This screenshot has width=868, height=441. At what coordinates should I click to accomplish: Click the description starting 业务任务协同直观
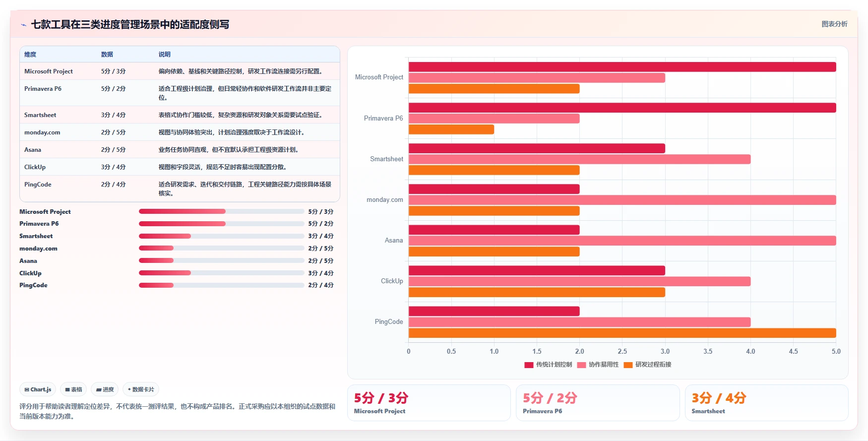[230, 150]
